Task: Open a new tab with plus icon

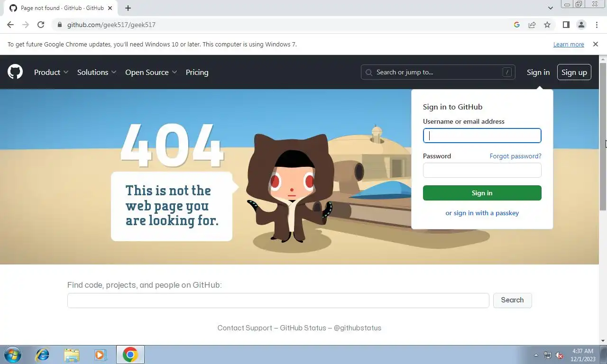Action: [128, 8]
